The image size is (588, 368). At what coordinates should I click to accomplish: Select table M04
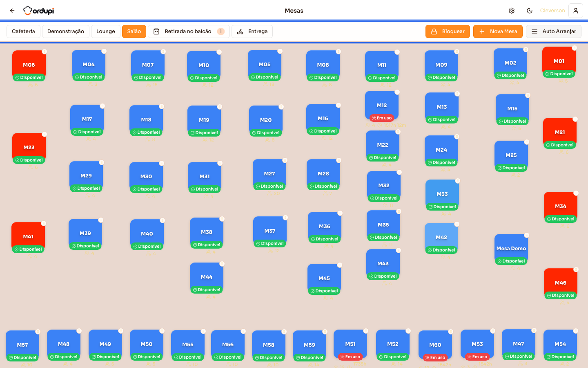89,65
